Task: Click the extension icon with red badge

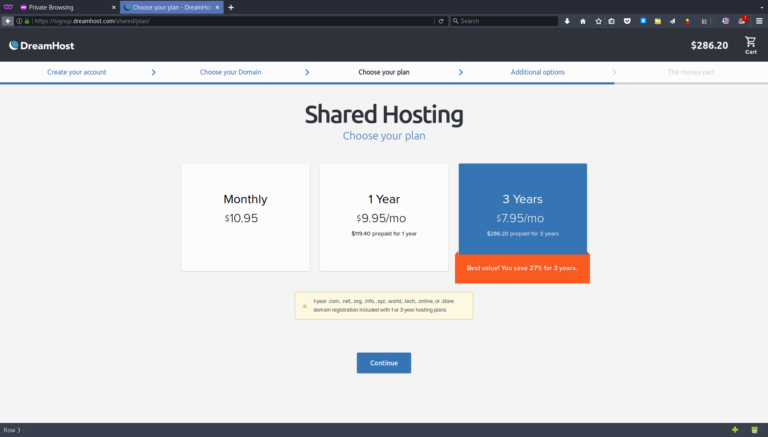Action: coord(742,21)
